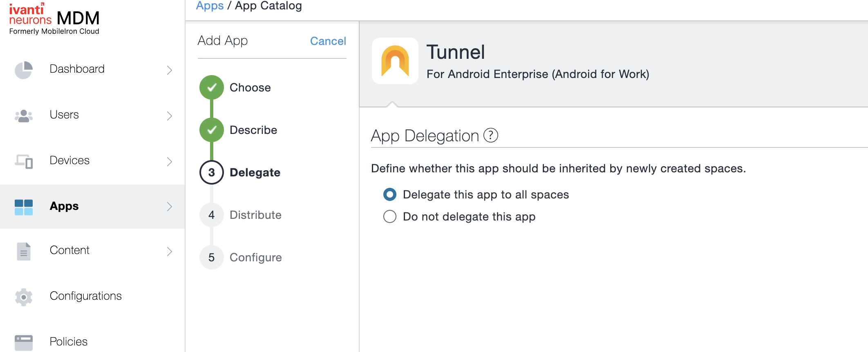
Task: Click the Configurations gear icon
Action: click(x=24, y=297)
